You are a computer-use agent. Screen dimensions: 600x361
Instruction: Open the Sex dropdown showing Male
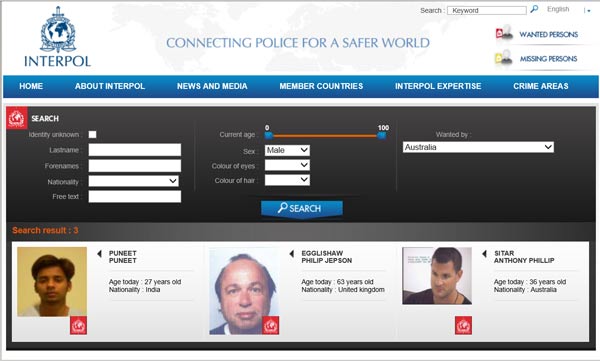click(x=287, y=150)
